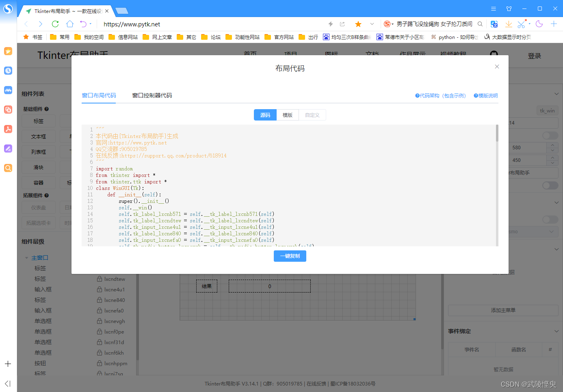Open the 功能性网站 bookmark folder

(x=243, y=37)
